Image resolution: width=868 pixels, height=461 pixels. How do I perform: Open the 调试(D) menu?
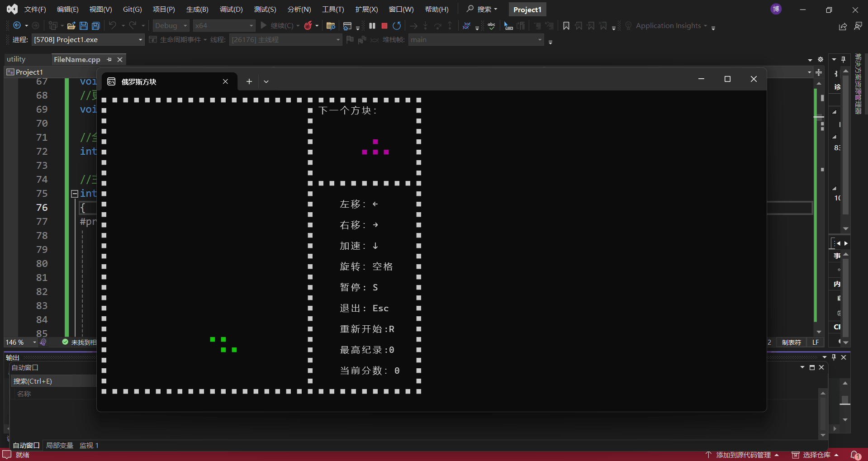(231, 9)
